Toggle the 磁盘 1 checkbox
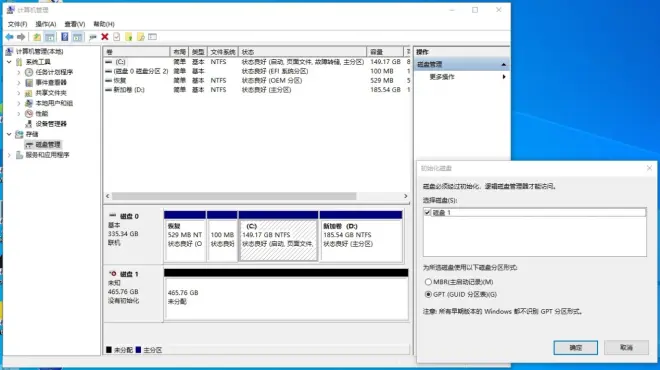The height and width of the screenshot is (370, 660). 428,213
